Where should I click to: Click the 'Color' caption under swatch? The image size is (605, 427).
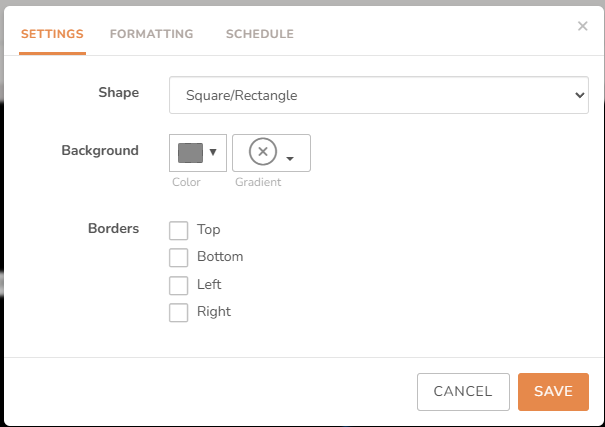pos(186,182)
